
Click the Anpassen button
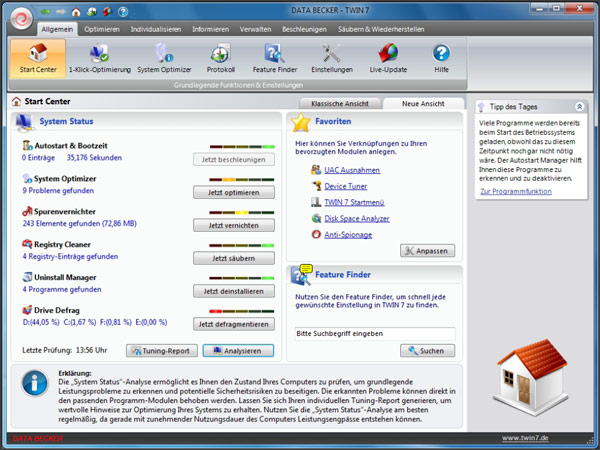pyautogui.click(x=427, y=251)
